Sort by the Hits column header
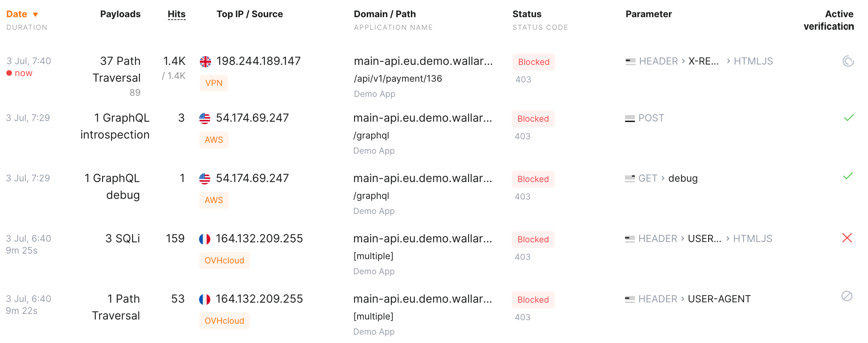Image resolution: width=868 pixels, height=343 pixels. [176, 14]
